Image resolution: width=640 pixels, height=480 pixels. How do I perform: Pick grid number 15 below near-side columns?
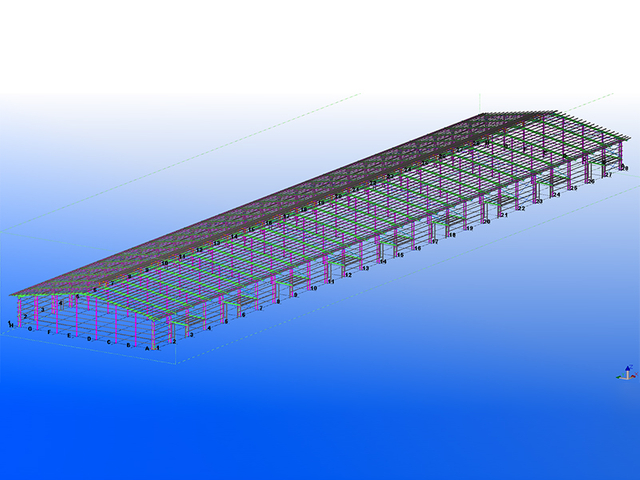400,255
